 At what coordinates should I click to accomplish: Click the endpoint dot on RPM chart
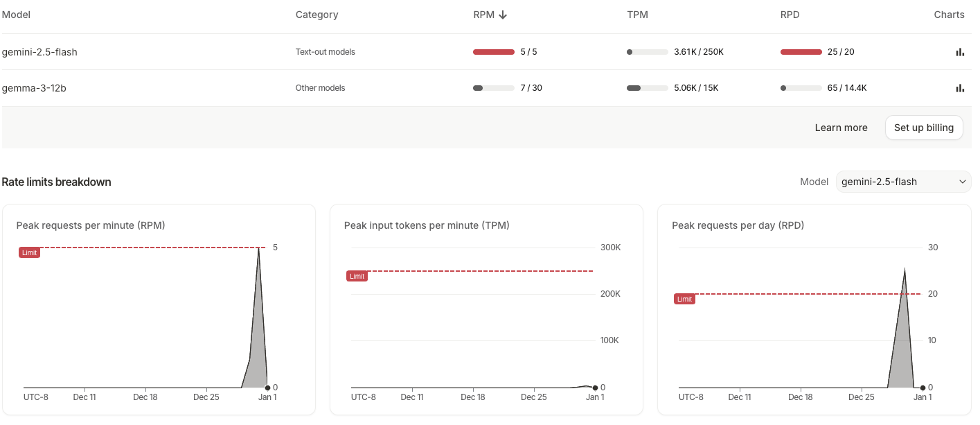(x=267, y=388)
